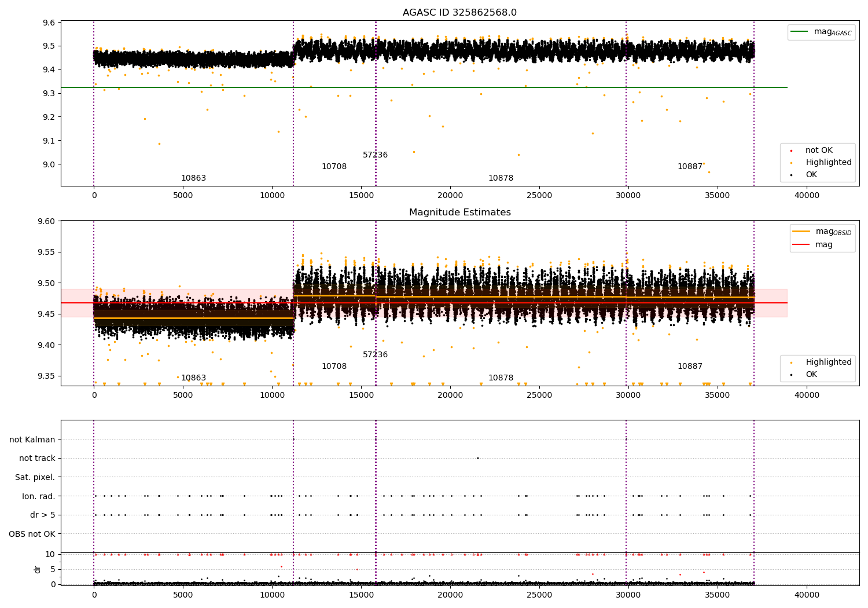Click the 'Ion. rad.' axis label
The height and width of the screenshot is (608, 868).
(39, 496)
